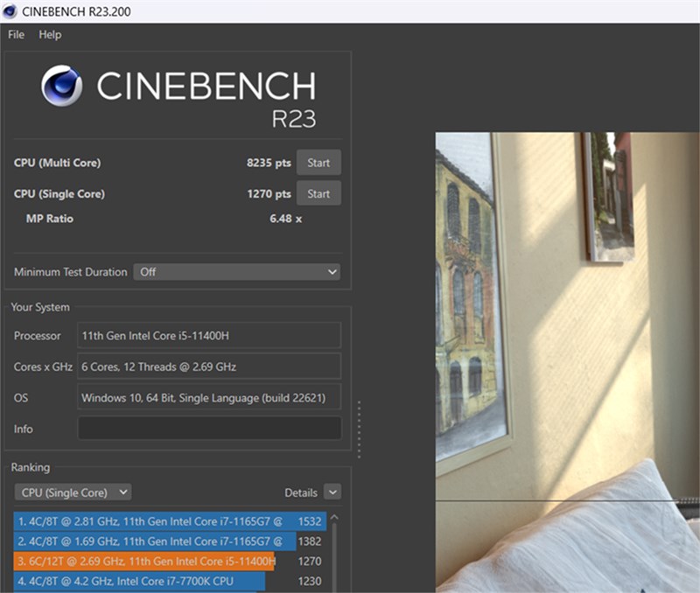The height and width of the screenshot is (593, 700).
Task: Click the Cinebench app icon in title bar
Action: coord(10,11)
